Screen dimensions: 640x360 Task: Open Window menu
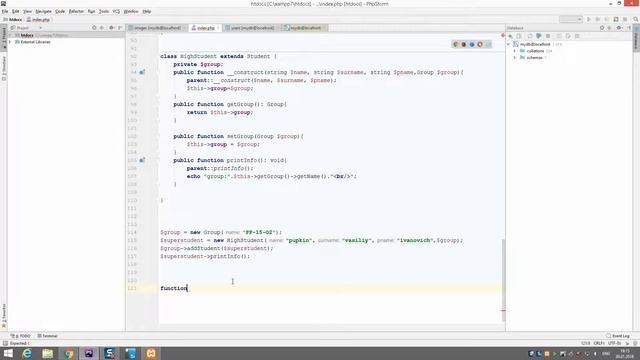coord(131,11)
